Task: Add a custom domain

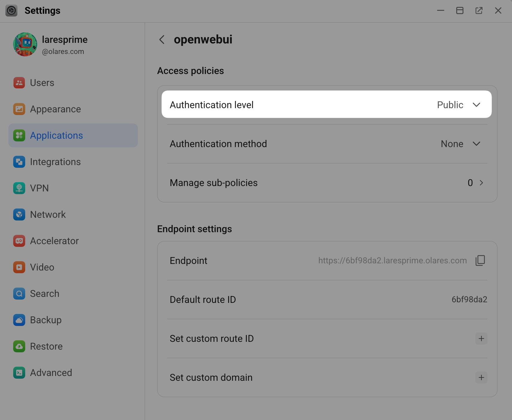Action: point(481,377)
